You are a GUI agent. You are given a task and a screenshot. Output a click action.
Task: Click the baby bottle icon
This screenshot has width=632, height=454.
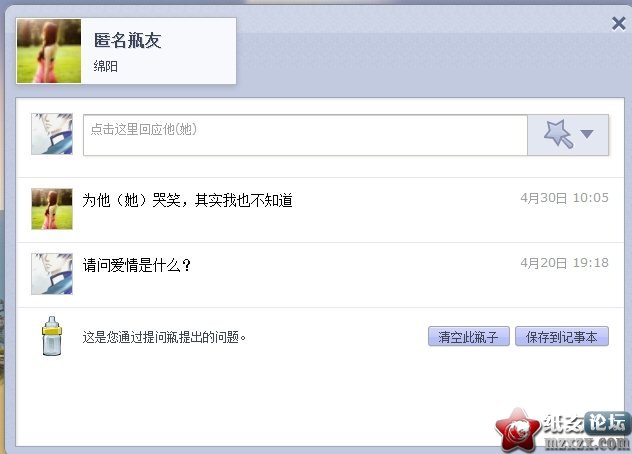52,336
